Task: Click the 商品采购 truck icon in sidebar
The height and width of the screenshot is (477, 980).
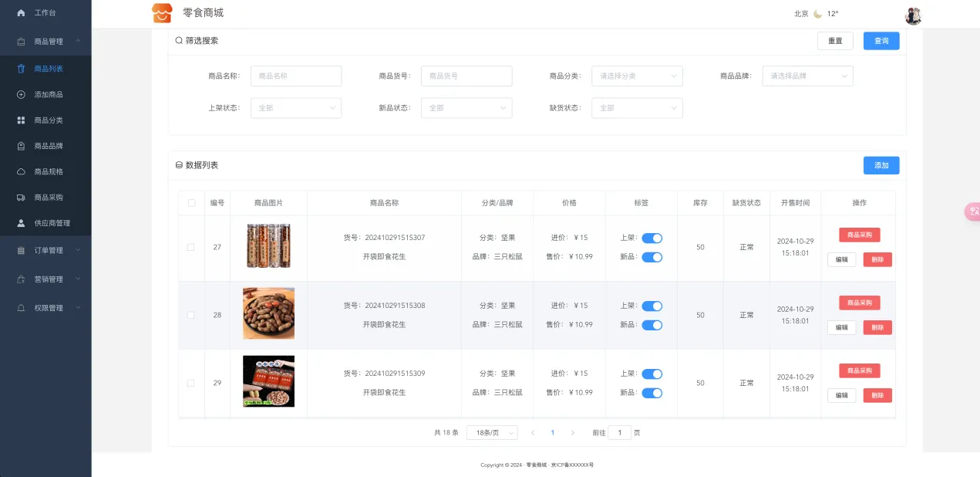Action: point(21,197)
